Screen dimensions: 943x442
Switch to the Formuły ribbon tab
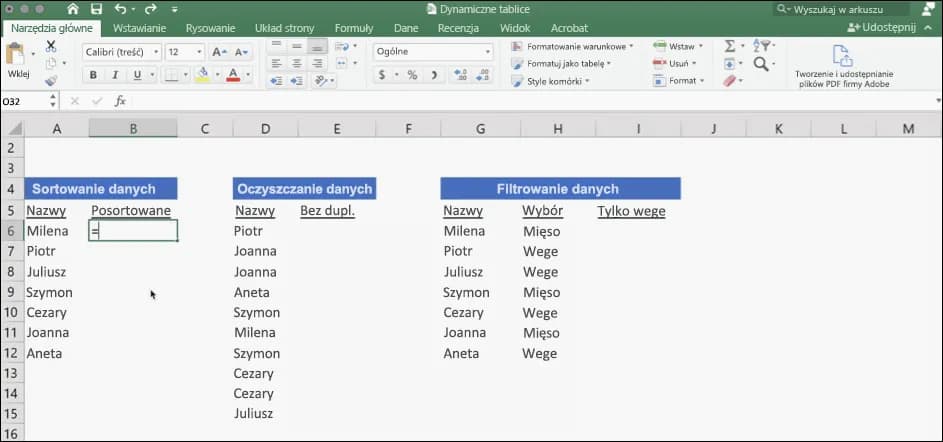click(353, 28)
